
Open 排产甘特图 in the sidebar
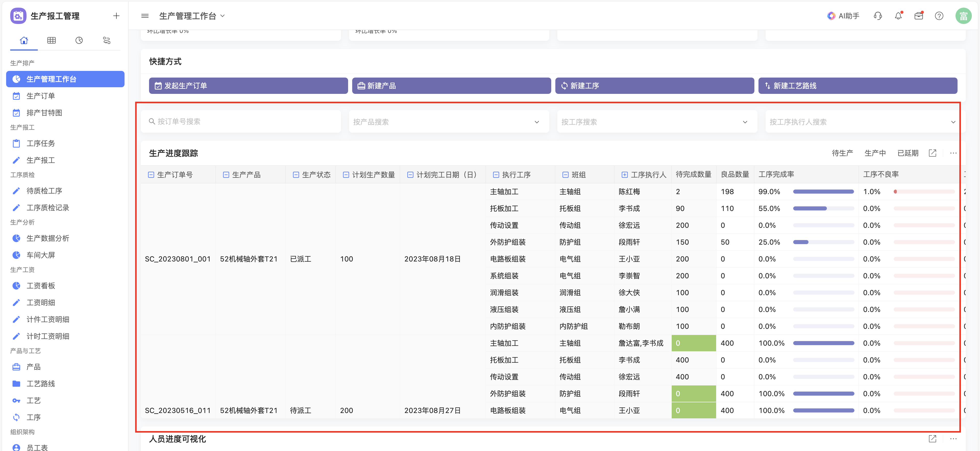65,112
